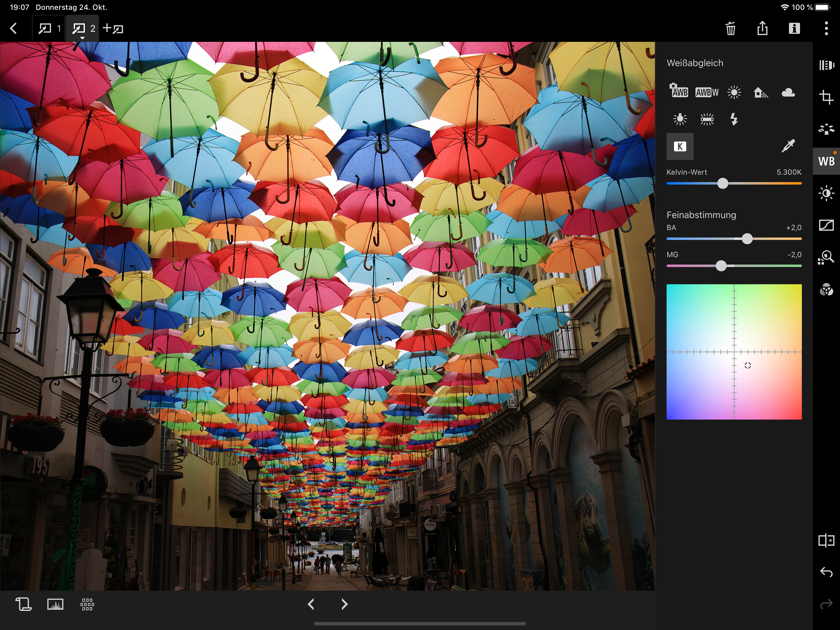Click the Kelvin-Wert slider handle

(x=723, y=184)
